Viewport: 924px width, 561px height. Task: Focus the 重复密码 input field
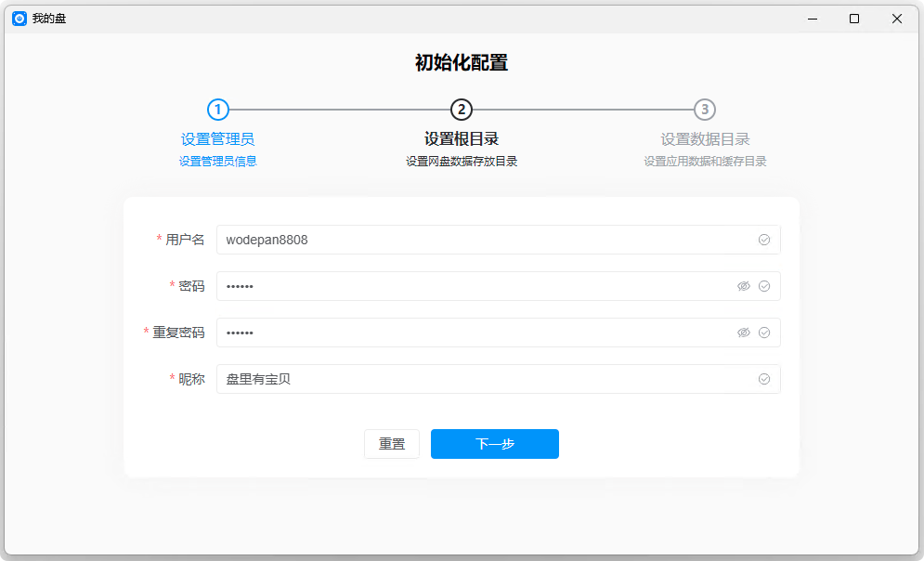tap(499, 333)
